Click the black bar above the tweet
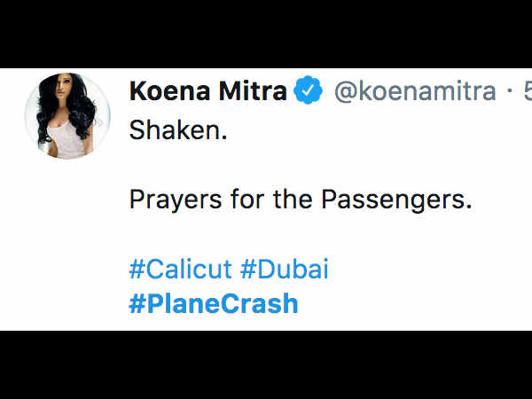The width and height of the screenshot is (532, 399). pyautogui.click(x=266, y=34)
